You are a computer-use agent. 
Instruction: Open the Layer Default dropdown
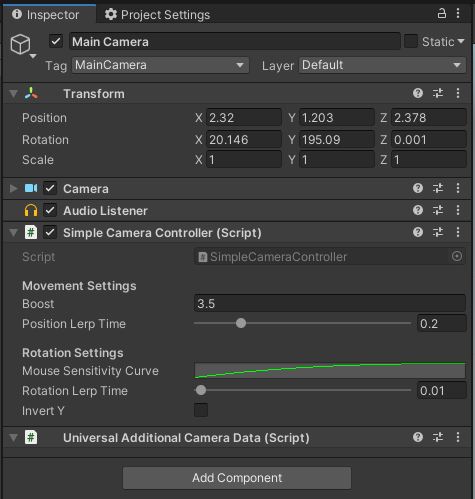tap(382, 65)
